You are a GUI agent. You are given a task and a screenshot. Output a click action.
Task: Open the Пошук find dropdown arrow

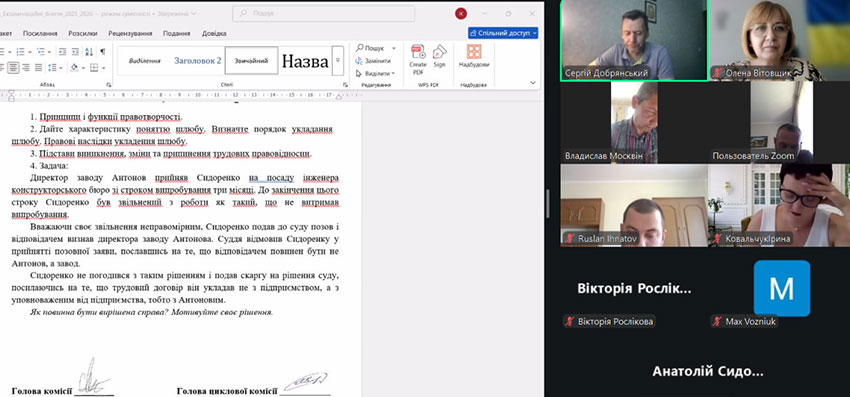pyautogui.click(x=394, y=48)
